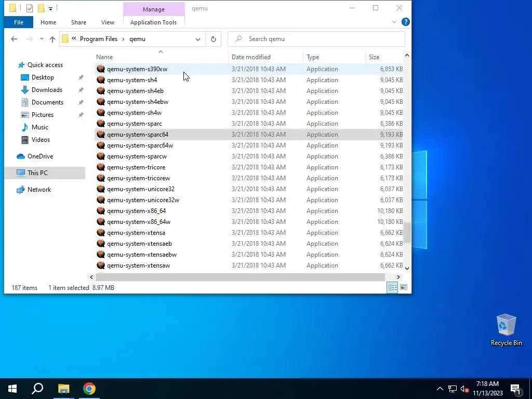Image resolution: width=532 pixels, height=399 pixels.
Task: Open OneDrive in the navigation pane
Action: click(x=40, y=156)
